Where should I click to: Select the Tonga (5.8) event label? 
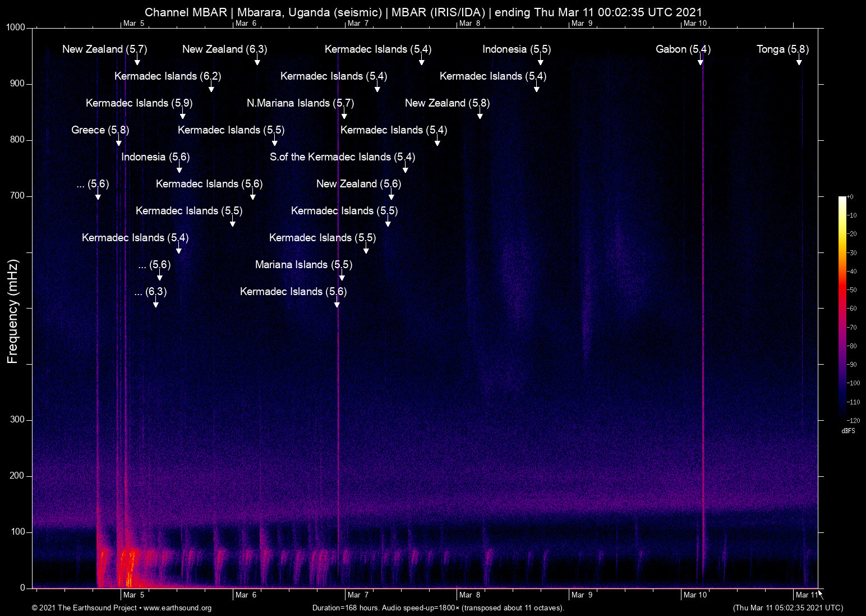pyautogui.click(x=783, y=49)
